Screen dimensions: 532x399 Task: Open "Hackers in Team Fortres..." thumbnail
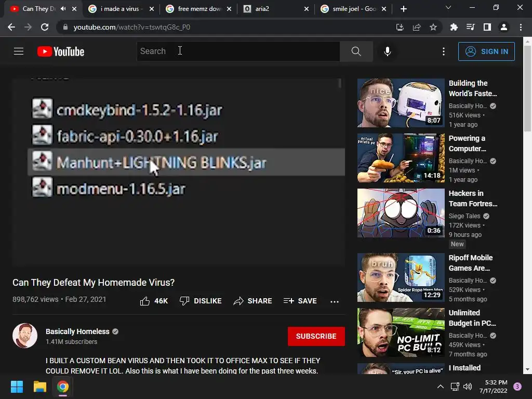coord(401,212)
